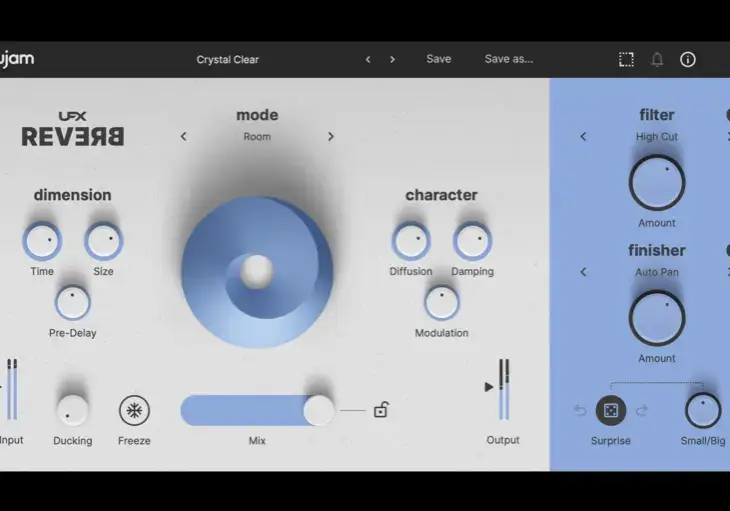Image resolution: width=730 pixels, height=511 pixels.
Task: Open the info icon
Action: click(x=688, y=60)
